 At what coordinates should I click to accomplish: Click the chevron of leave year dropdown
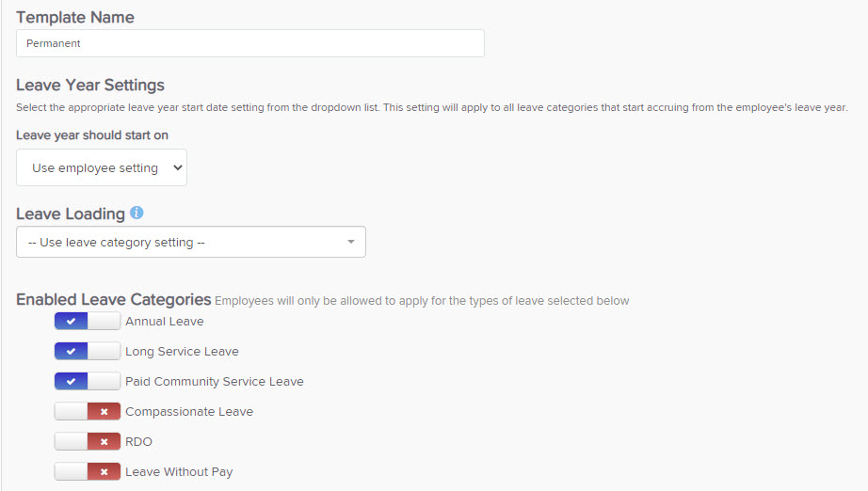click(x=178, y=167)
